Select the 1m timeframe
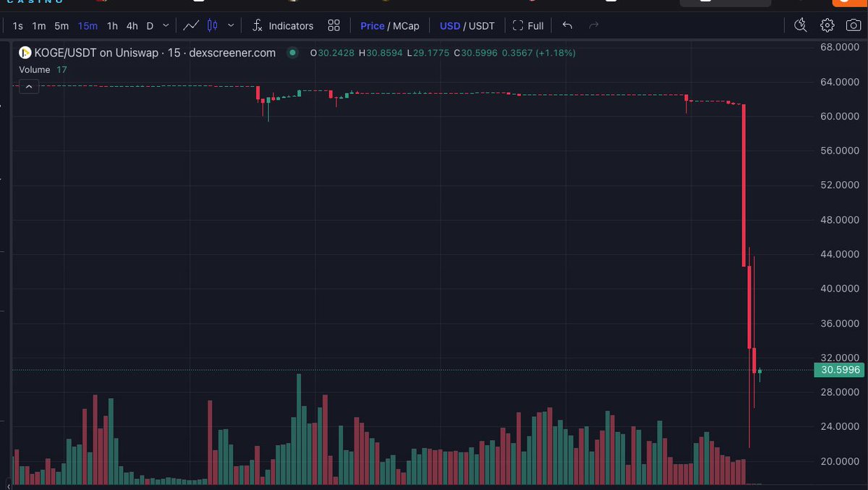868x490 pixels. (38, 25)
